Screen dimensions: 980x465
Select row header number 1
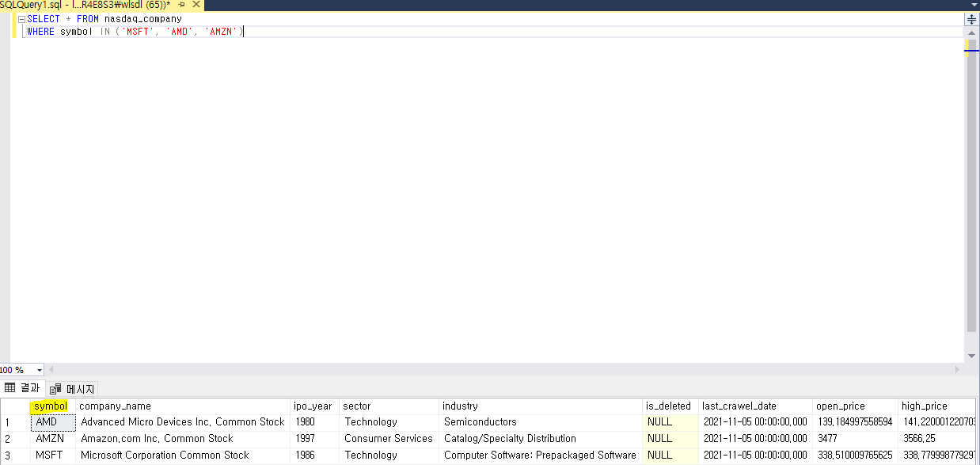coord(15,422)
